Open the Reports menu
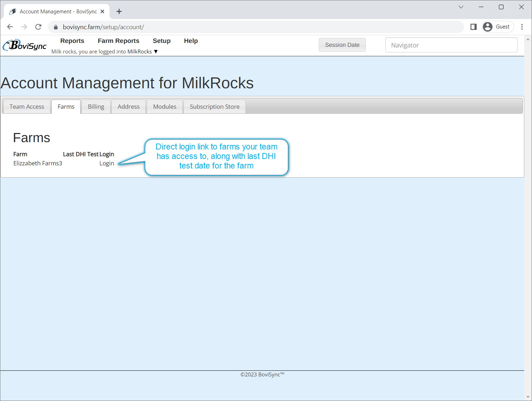 tap(72, 41)
